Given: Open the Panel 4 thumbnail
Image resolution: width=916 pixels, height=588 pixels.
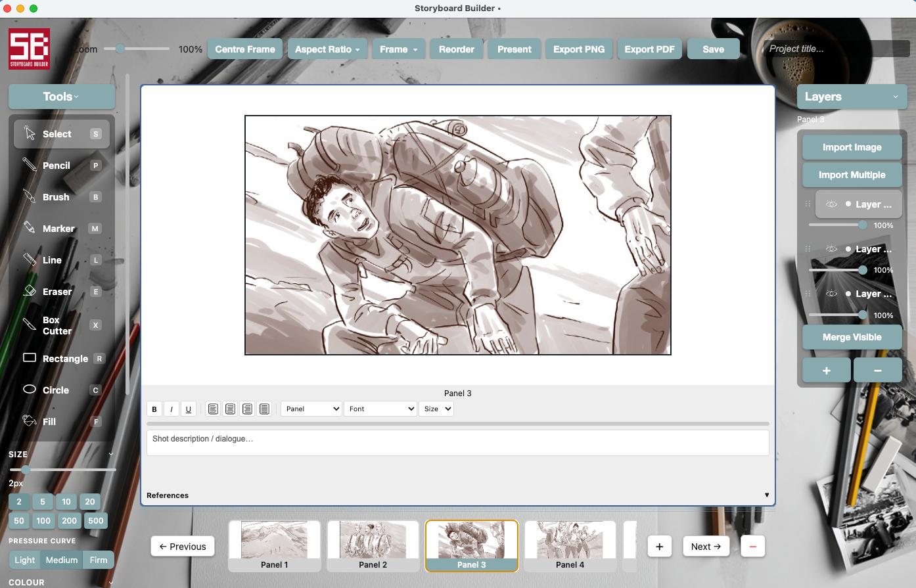Looking at the screenshot, I should [x=570, y=546].
